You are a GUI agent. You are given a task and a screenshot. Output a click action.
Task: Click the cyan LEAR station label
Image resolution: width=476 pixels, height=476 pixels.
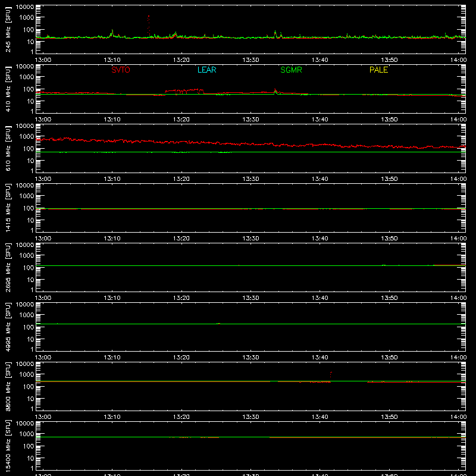[206, 70]
